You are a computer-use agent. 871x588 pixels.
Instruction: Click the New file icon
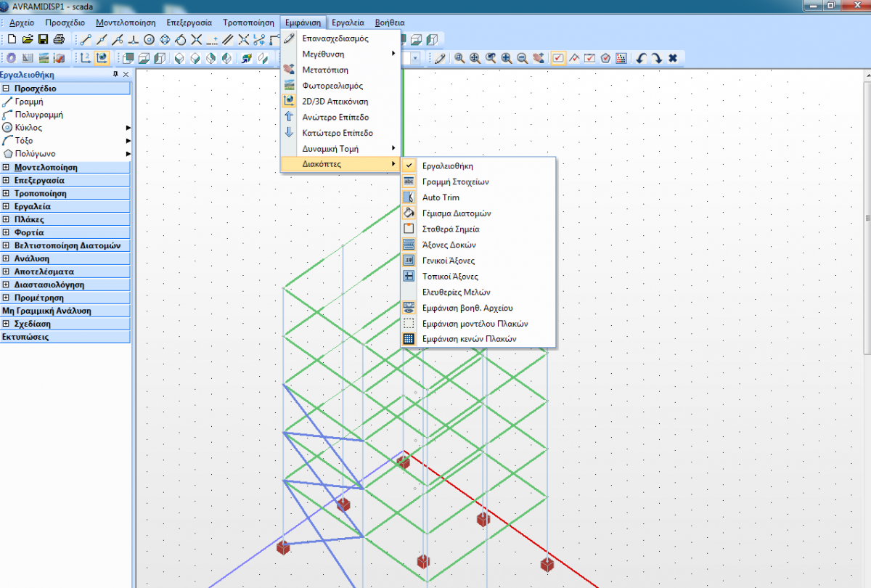12,38
